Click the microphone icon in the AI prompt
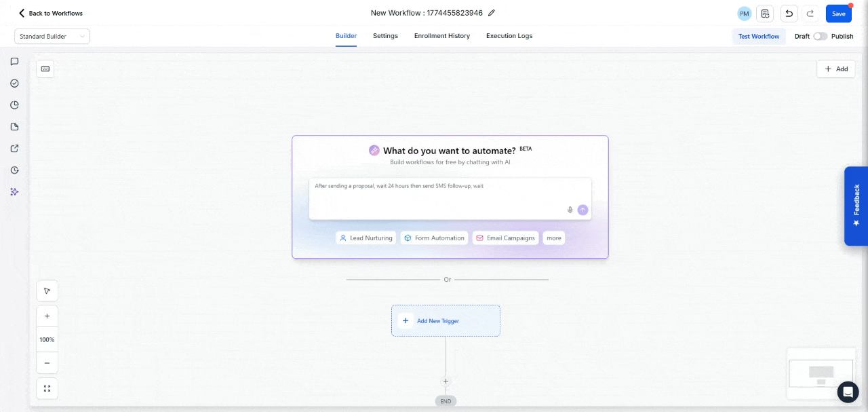Image resolution: width=868 pixels, height=412 pixels. click(570, 210)
